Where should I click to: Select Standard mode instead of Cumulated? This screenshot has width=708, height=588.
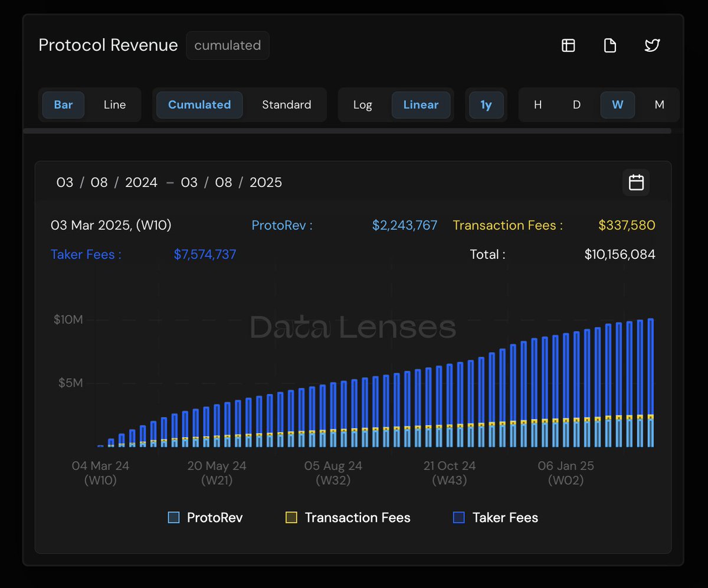point(286,104)
